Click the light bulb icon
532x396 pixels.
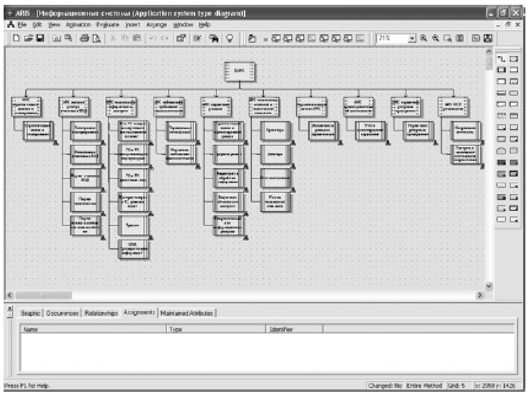click(x=230, y=39)
